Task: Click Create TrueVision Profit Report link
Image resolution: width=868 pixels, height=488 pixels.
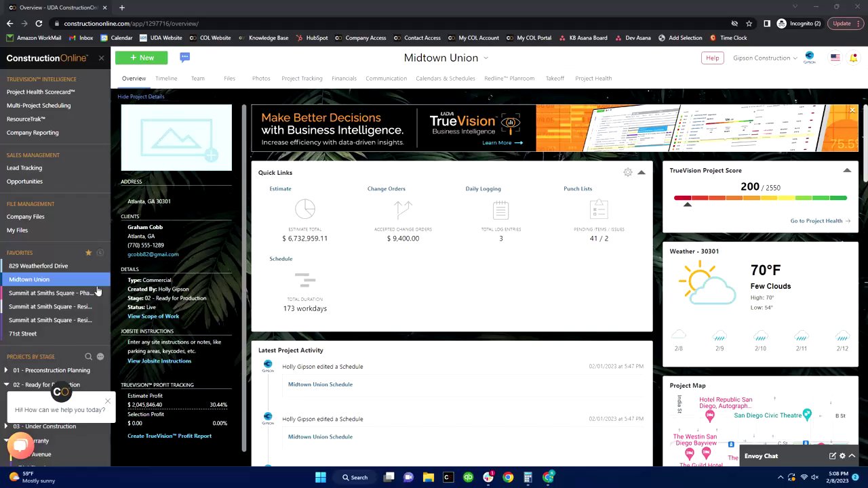Action: pos(170,436)
